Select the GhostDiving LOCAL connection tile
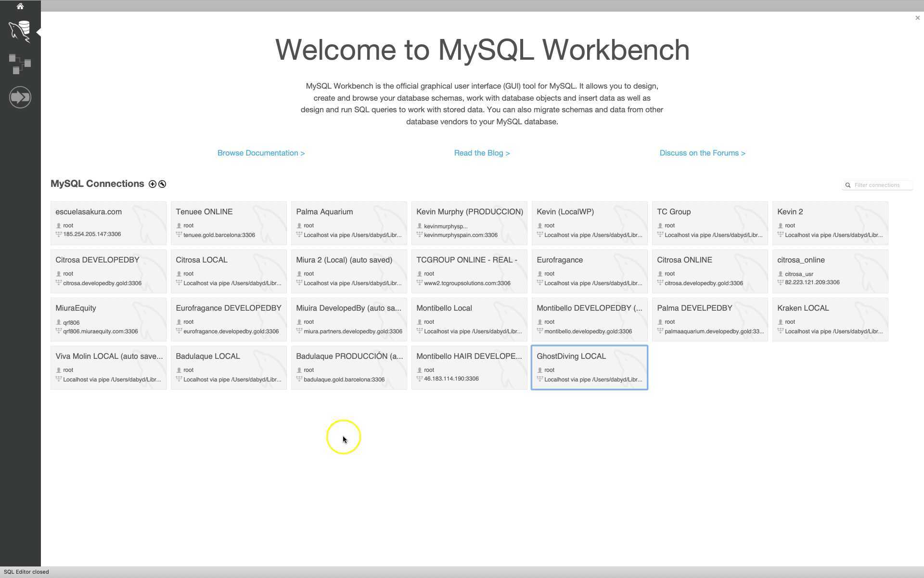The width and height of the screenshot is (924, 578). click(589, 368)
